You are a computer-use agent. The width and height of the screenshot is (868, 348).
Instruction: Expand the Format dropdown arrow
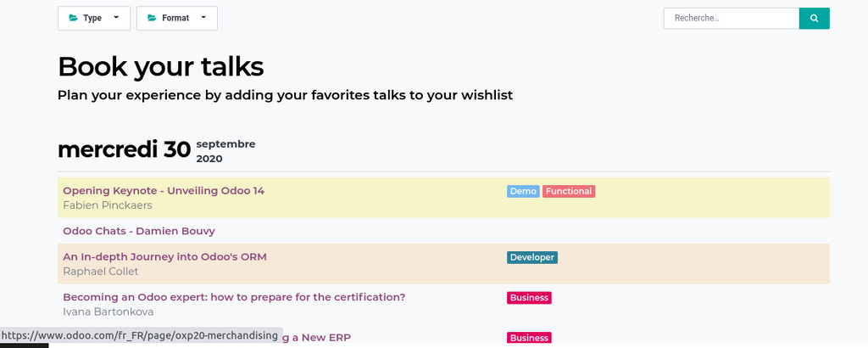click(x=203, y=18)
